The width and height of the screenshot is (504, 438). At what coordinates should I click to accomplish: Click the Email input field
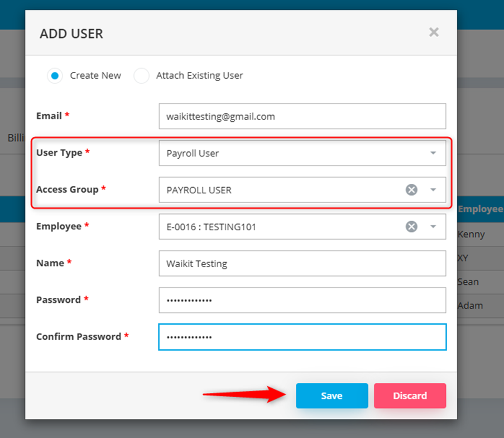302,116
